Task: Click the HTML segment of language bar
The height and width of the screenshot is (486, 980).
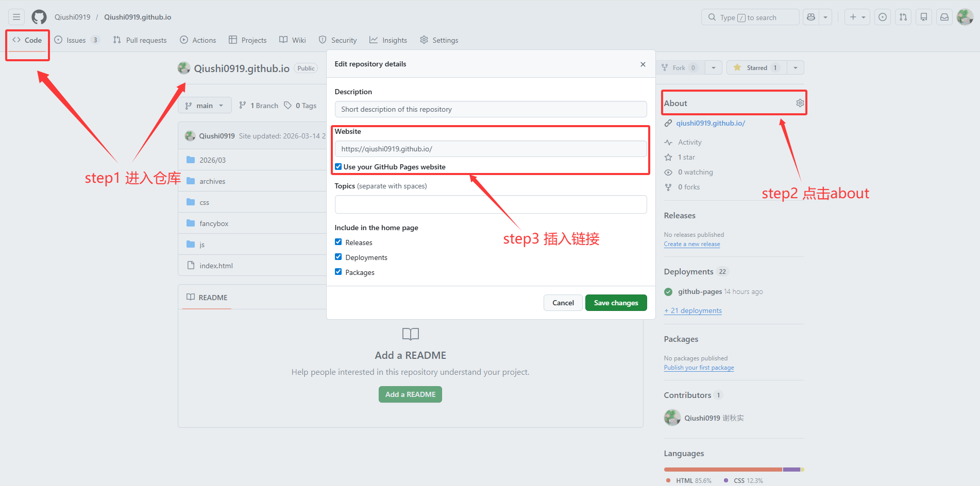Action: [x=723, y=470]
